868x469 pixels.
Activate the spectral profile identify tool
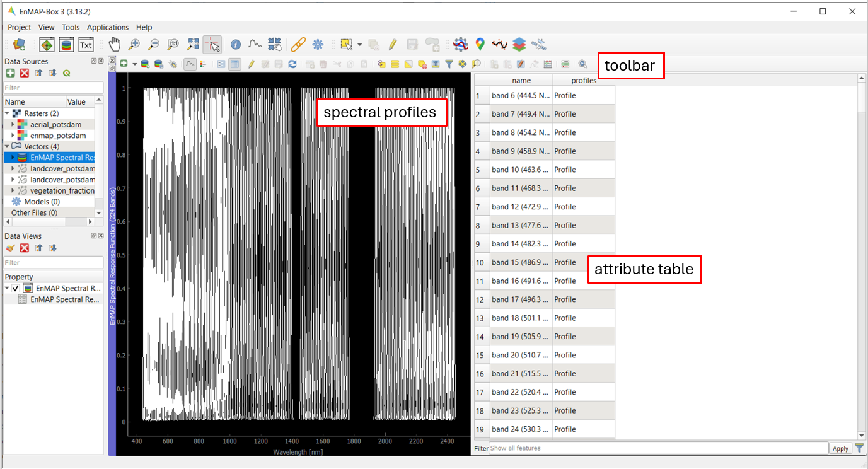[x=255, y=44]
